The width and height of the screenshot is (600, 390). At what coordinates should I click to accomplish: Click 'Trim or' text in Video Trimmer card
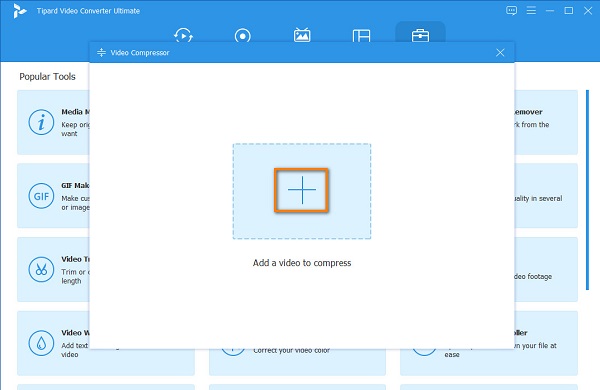[73, 272]
